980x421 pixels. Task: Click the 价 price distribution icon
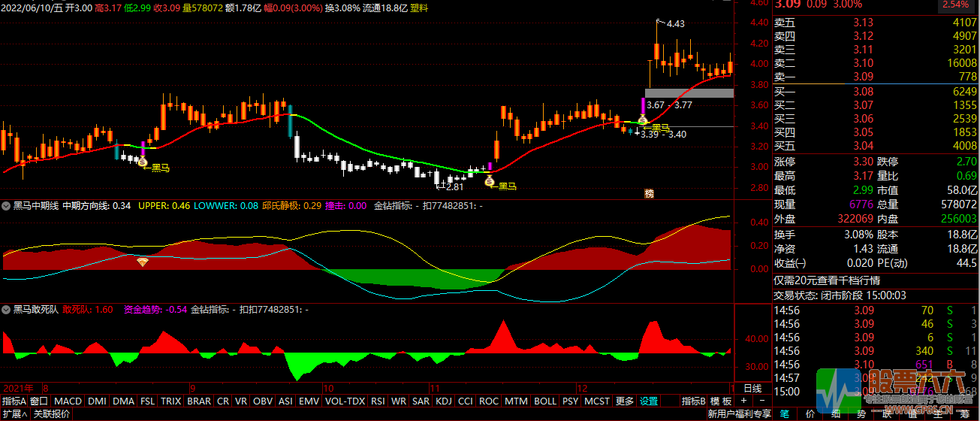(810, 413)
